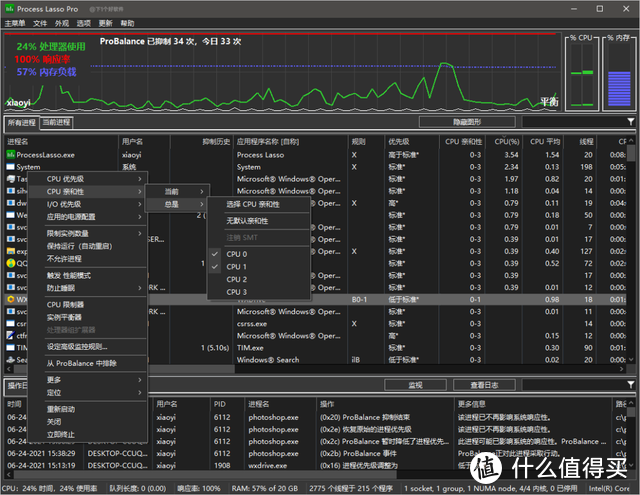
Task: Sort by the CPU(%) column header
Action: coord(504,142)
